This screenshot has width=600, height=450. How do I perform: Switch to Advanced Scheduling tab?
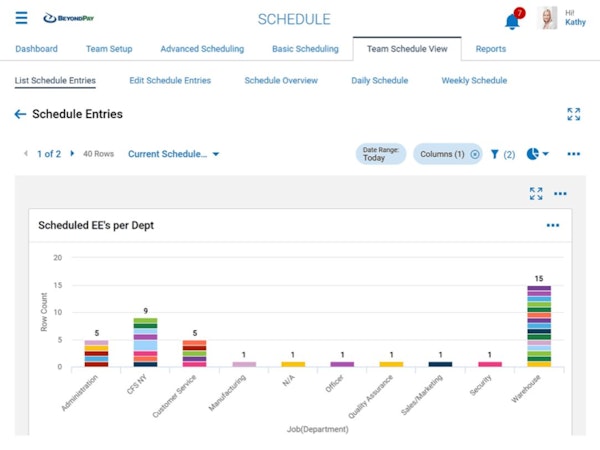(x=202, y=48)
